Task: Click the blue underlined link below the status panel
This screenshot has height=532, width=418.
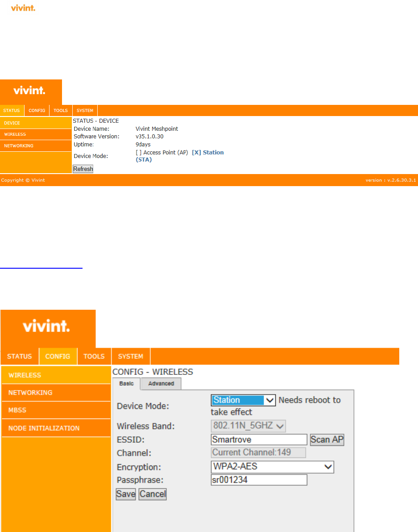Action: [x=41, y=268]
